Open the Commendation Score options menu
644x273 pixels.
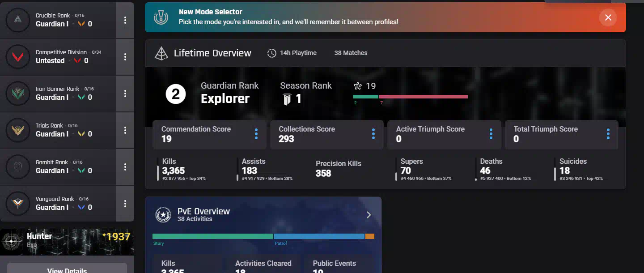click(256, 134)
